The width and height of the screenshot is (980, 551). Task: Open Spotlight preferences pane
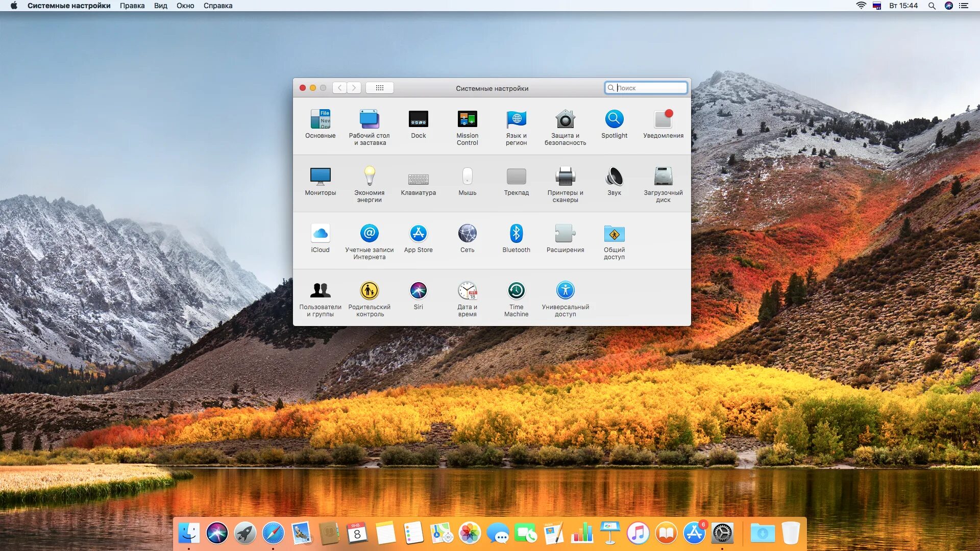614,119
